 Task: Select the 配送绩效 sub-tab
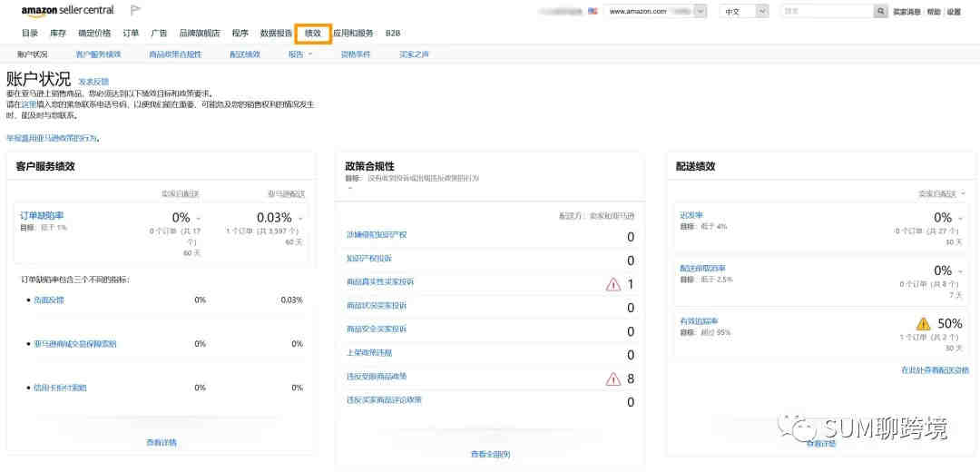(245, 54)
